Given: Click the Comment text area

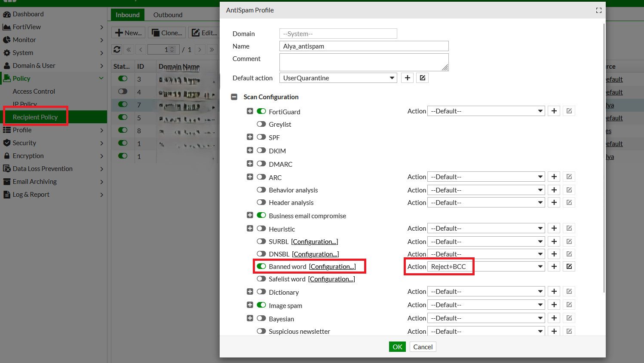Looking at the screenshot, I should tap(364, 62).
